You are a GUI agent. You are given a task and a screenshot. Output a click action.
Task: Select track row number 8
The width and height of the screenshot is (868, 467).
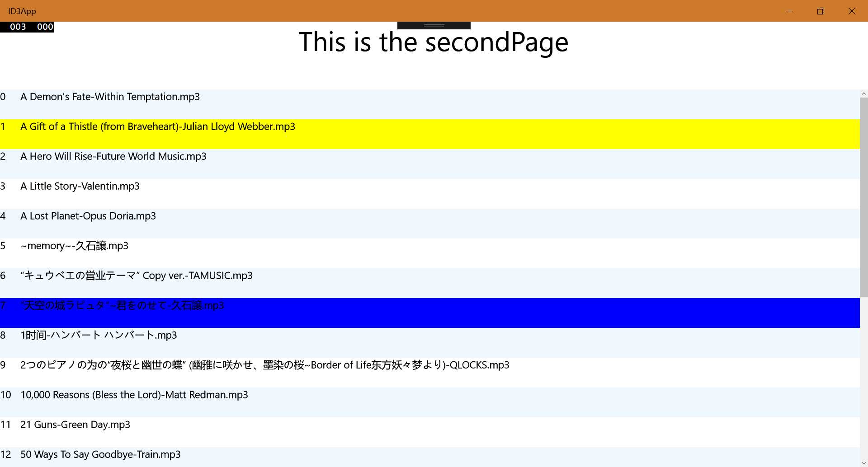coord(429,343)
